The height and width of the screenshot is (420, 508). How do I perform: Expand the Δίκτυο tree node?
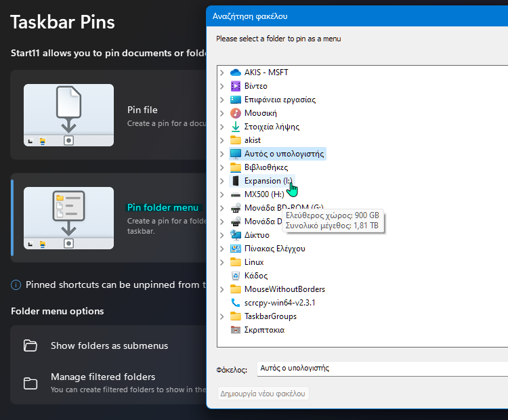222,235
